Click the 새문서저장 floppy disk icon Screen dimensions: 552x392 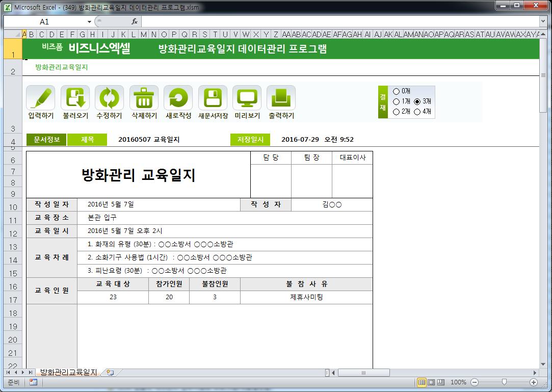click(x=213, y=98)
